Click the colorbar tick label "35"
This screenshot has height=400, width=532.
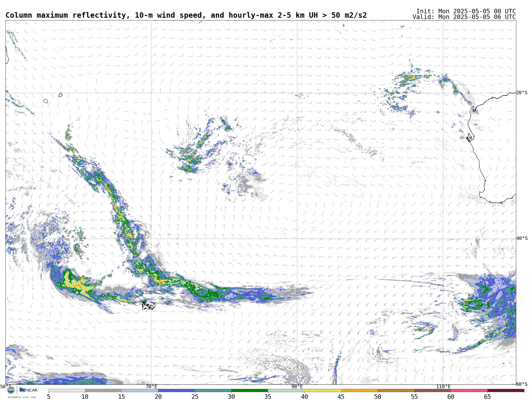[x=268, y=397]
